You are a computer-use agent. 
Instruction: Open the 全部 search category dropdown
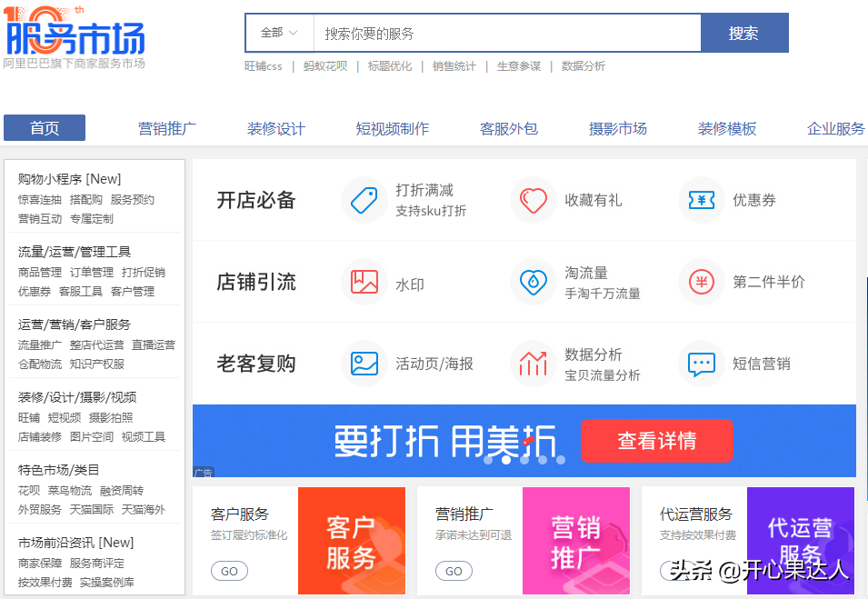click(x=280, y=34)
